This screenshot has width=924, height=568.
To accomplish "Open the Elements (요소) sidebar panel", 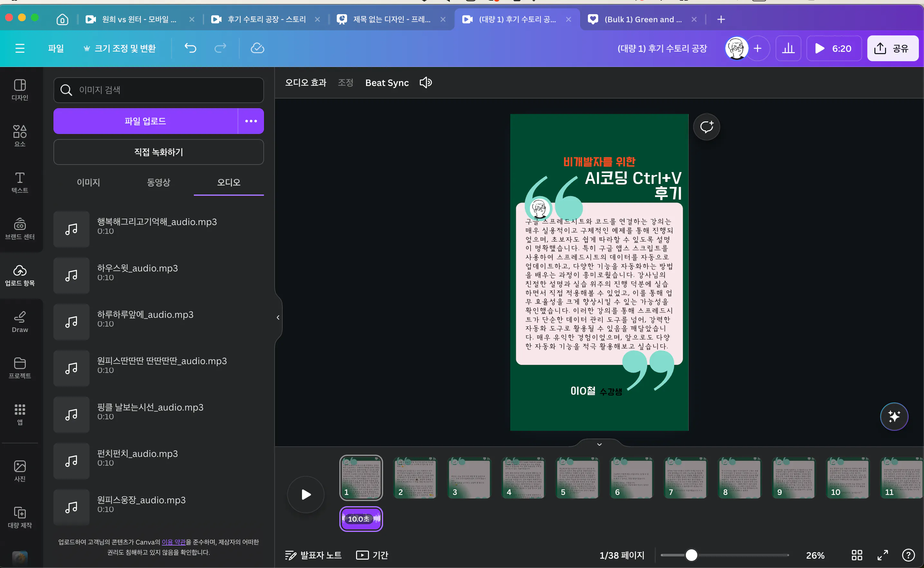I will pos(20,136).
